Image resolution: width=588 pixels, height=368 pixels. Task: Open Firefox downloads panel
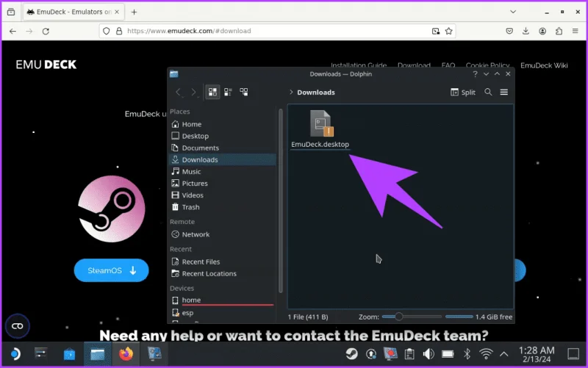[526, 31]
